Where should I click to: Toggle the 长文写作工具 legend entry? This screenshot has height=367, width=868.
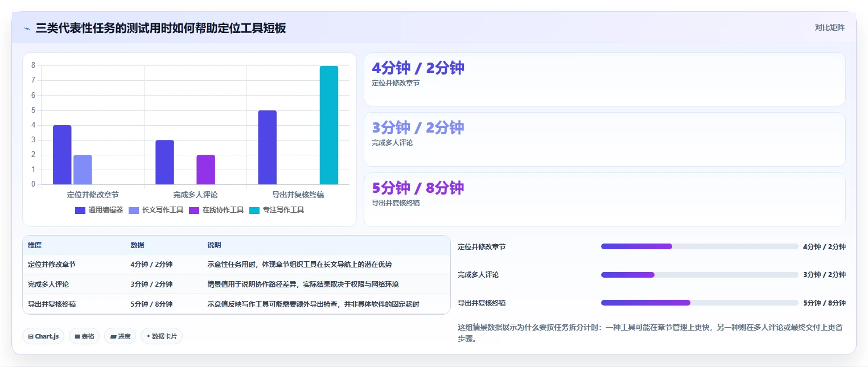156,210
